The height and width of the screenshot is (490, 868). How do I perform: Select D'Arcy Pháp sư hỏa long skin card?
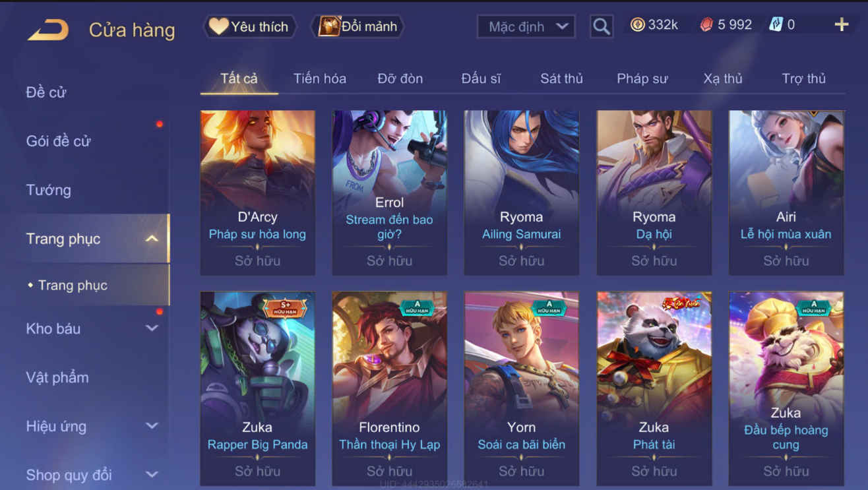point(257,193)
